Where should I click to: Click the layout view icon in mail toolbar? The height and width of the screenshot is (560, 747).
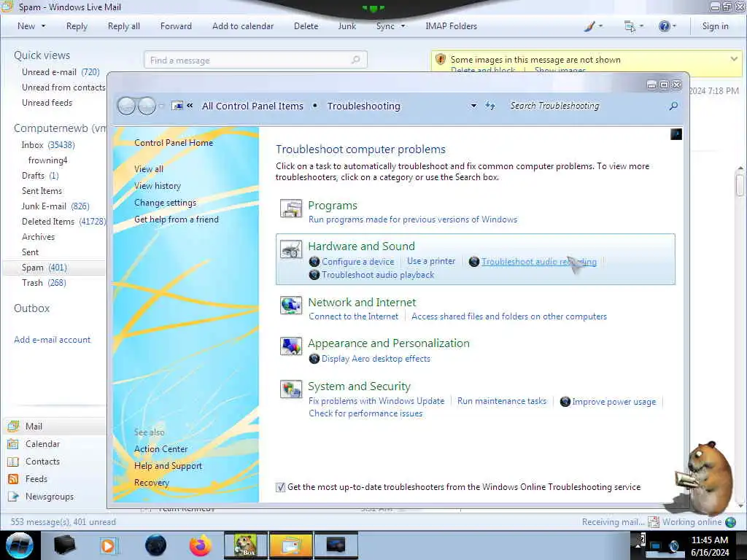coord(630,26)
